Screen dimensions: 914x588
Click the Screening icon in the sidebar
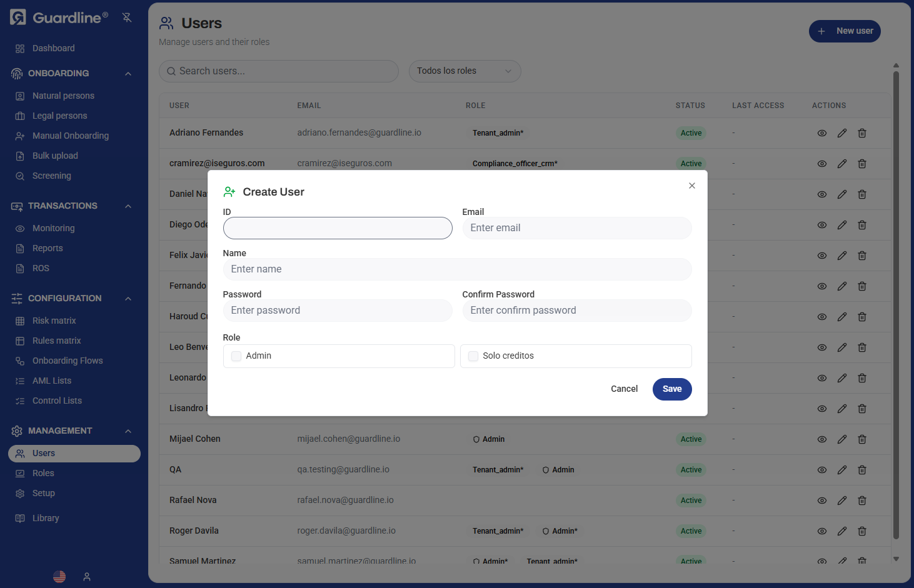coord(20,176)
